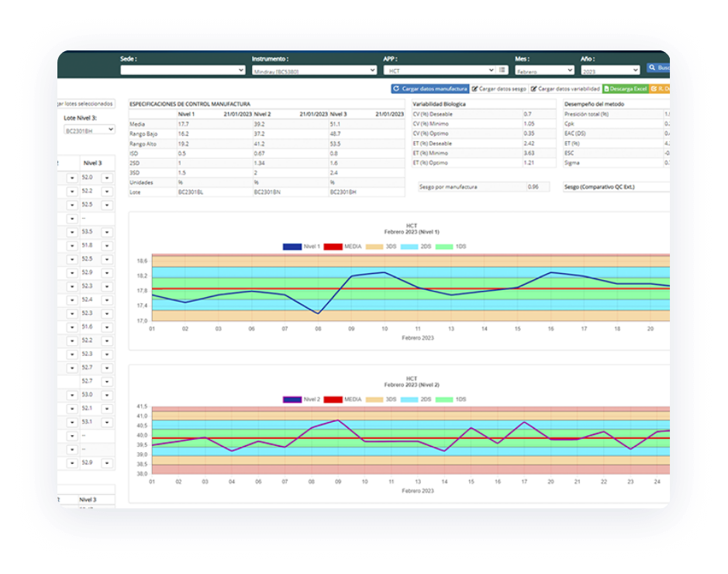Toggle 2DS swatch in Nivel 1 chart legend
This screenshot has width=728, height=574.
tap(409, 247)
